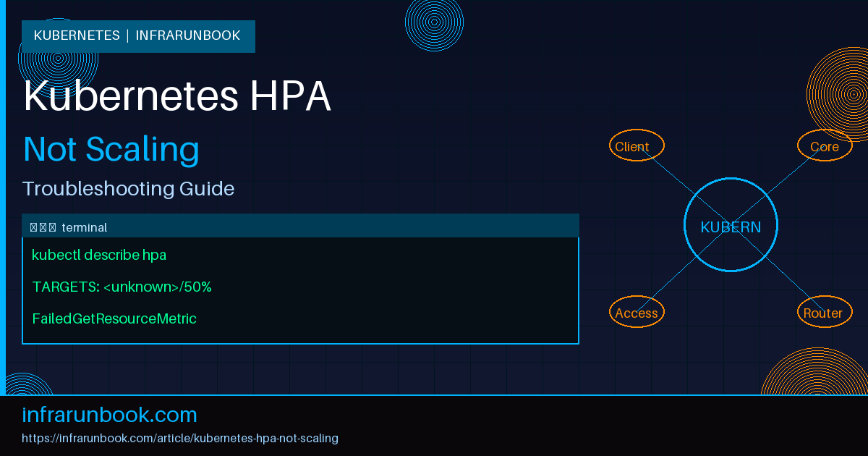
Task: Open the terminal title label
Action: click(x=85, y=227)
